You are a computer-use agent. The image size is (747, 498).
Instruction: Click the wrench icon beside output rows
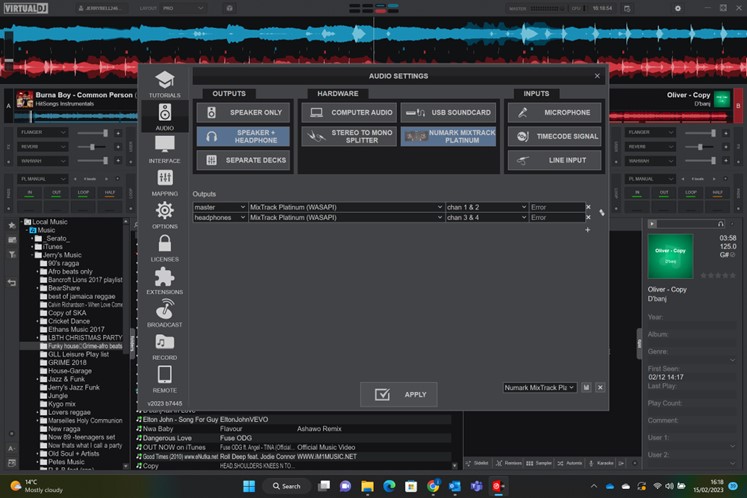tap(602, 213)
